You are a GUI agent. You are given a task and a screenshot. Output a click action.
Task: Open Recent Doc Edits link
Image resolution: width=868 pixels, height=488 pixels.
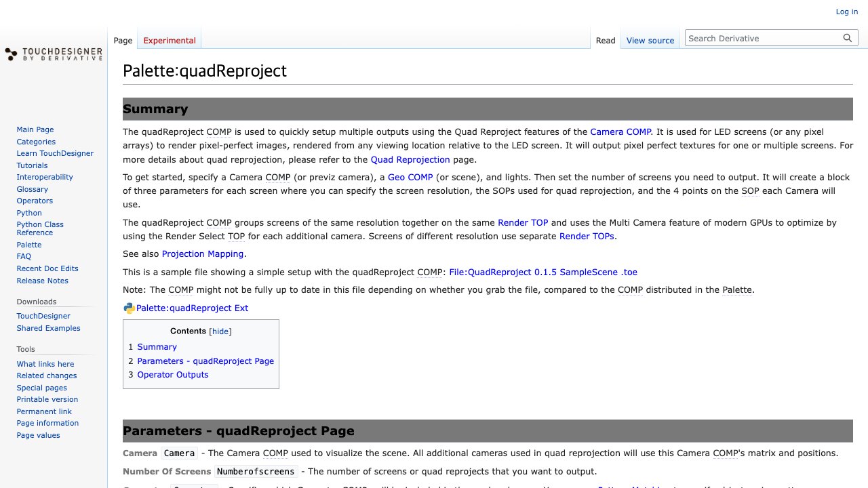click(x=47, y=269)
